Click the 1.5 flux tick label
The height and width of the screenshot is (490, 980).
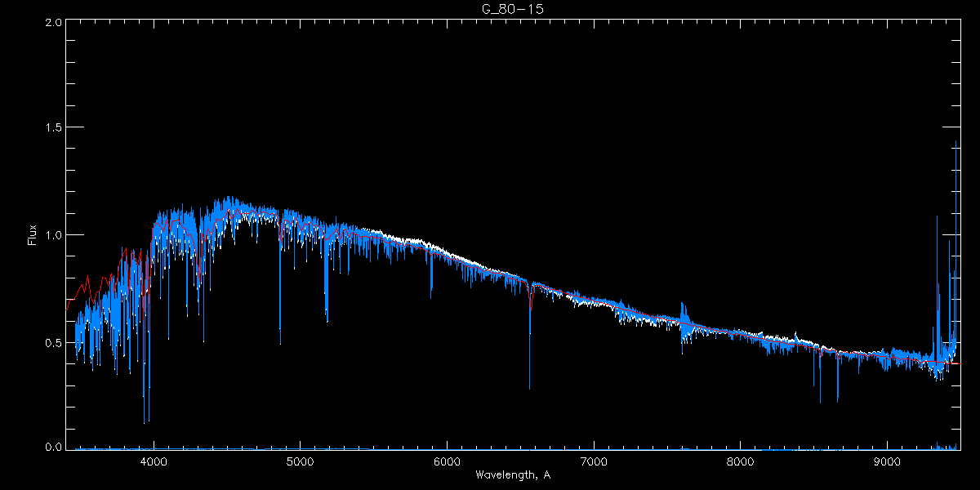(54, 128)
